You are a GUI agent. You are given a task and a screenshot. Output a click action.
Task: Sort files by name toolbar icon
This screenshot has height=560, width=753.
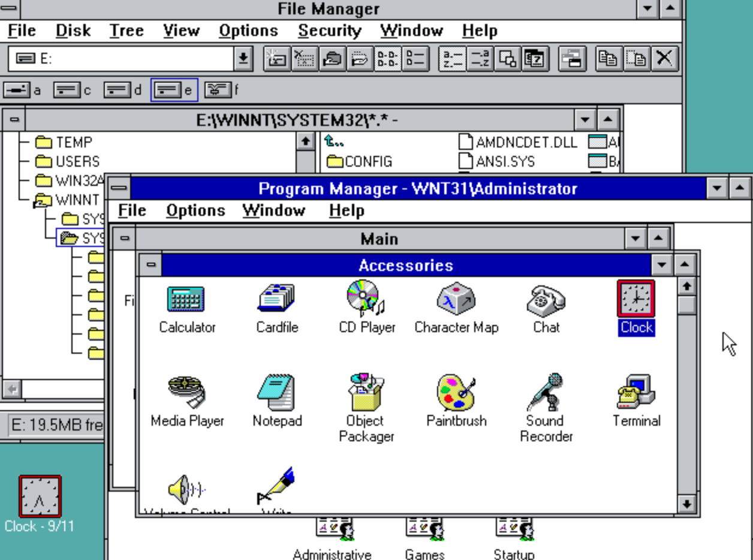pyautogui.click(x=451, y=59)
